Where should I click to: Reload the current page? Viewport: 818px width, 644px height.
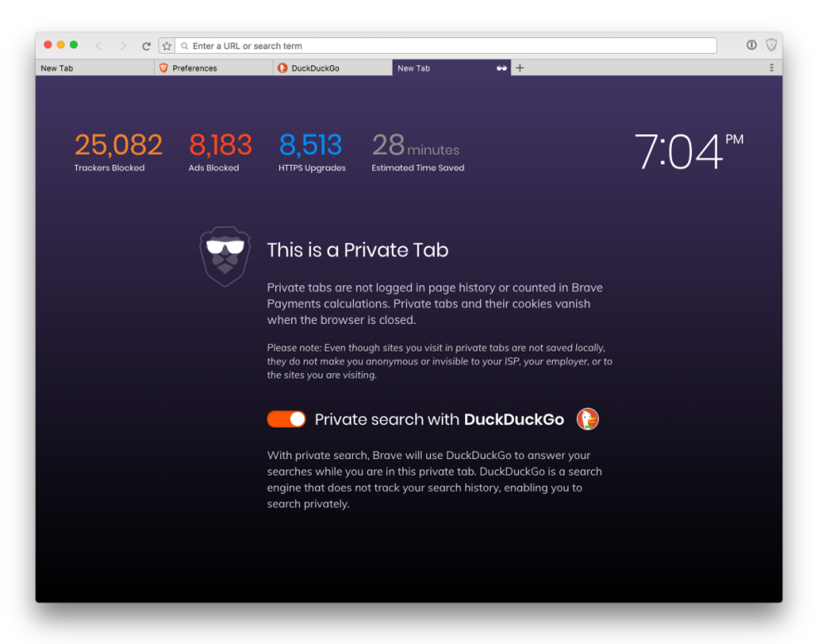pyautogui.click(x=147, y=46)
